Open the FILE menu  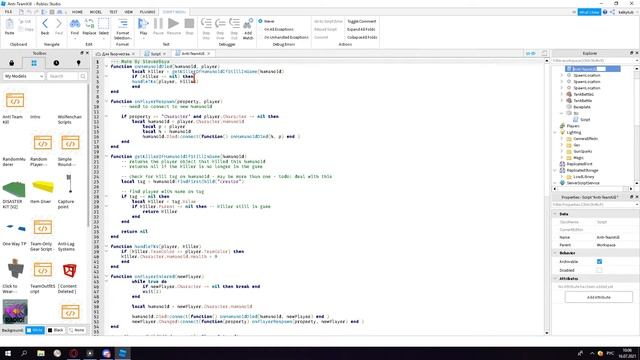8,12
